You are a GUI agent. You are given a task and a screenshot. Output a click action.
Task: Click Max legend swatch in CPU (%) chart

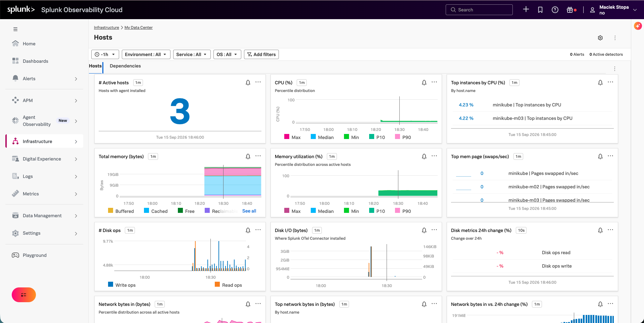(287, 137)
